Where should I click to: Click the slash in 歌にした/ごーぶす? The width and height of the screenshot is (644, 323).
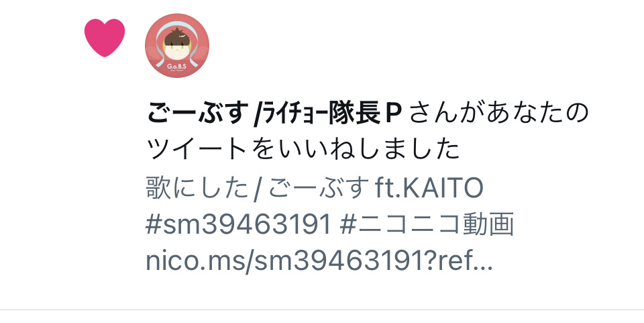pyautogui.click(x=258, y=189)
